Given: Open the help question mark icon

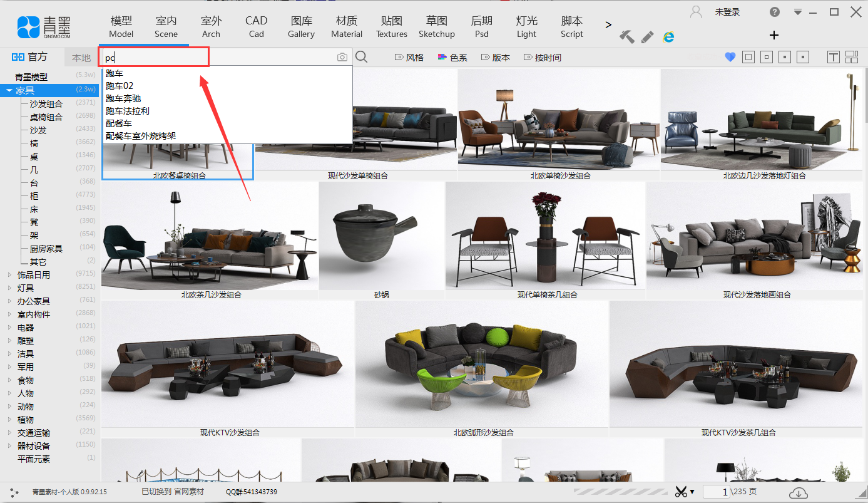Looking at the screenshot, I should 775,12.
